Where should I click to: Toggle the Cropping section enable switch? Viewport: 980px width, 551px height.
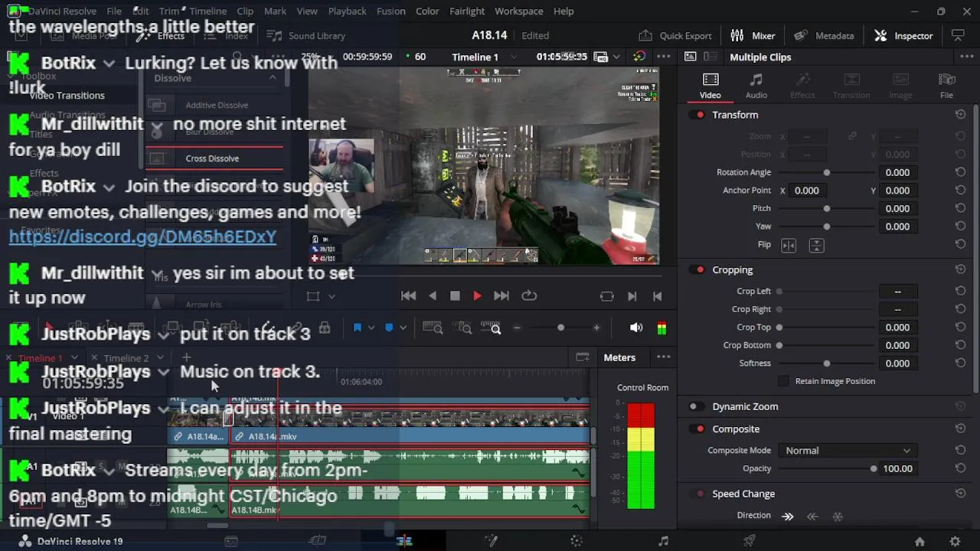click(x=697, y=269)
